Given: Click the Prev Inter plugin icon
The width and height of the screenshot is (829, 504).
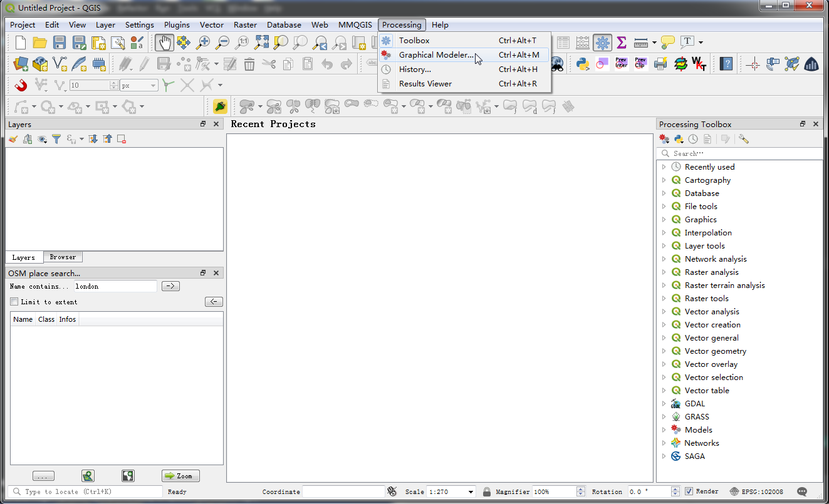Looking at the screenshot, I should (x=622, y=63).
